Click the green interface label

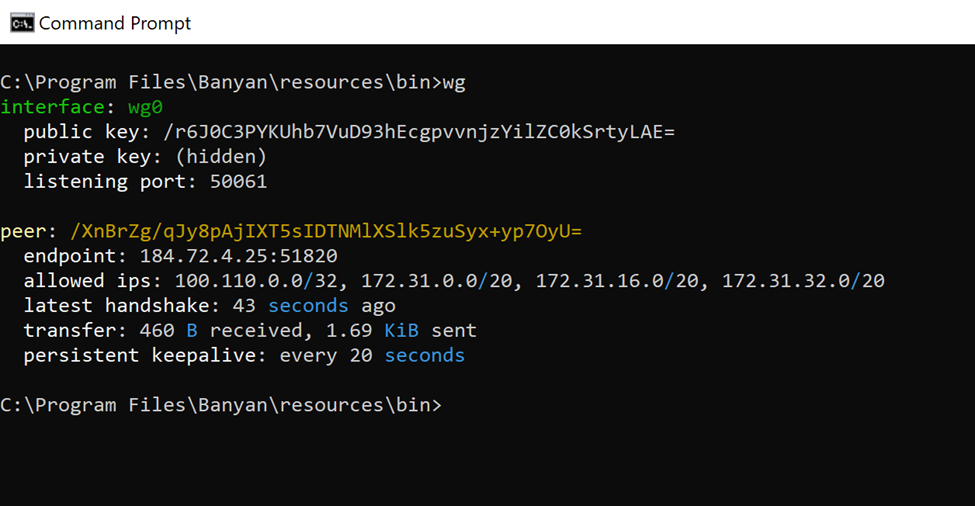[x=52, y=107]
